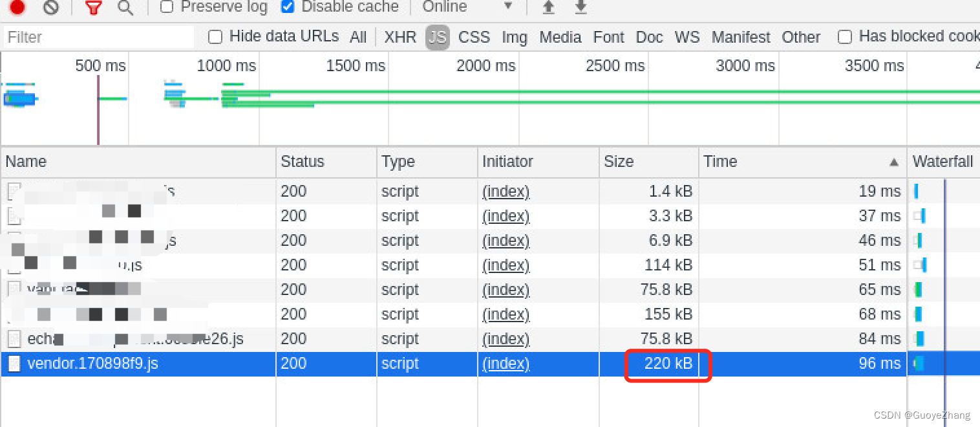Filter requests by Media
The image size is (980, 427).
560,38
